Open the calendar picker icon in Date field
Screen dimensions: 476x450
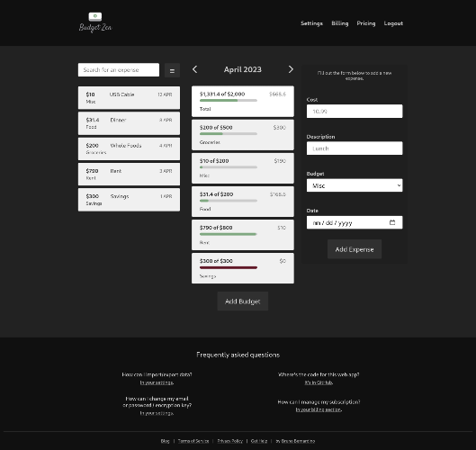(x=392, y=222)
